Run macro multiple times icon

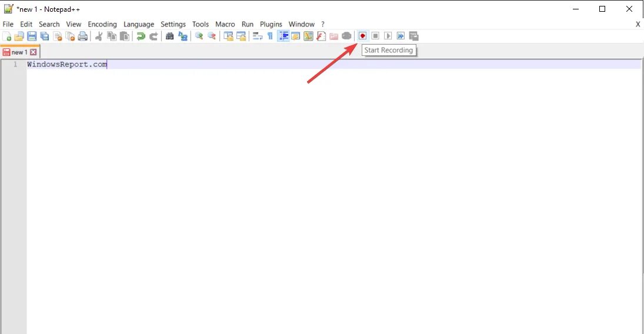401,36
